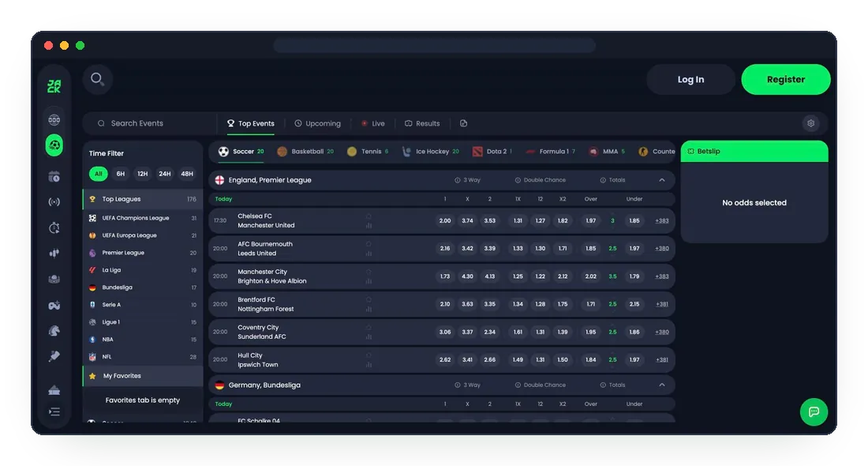Select the Formula 1 sport tab
The image size is (868, 466).
[551, 152]
